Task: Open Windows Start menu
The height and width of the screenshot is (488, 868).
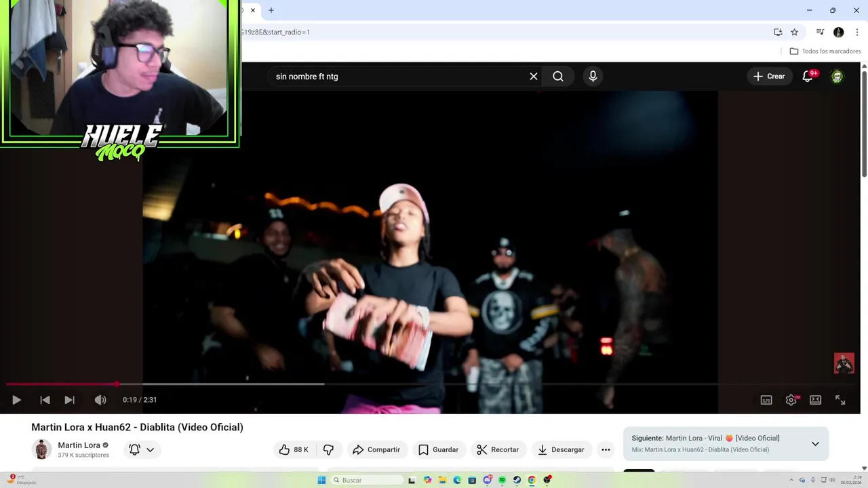Action: point(321,480)
